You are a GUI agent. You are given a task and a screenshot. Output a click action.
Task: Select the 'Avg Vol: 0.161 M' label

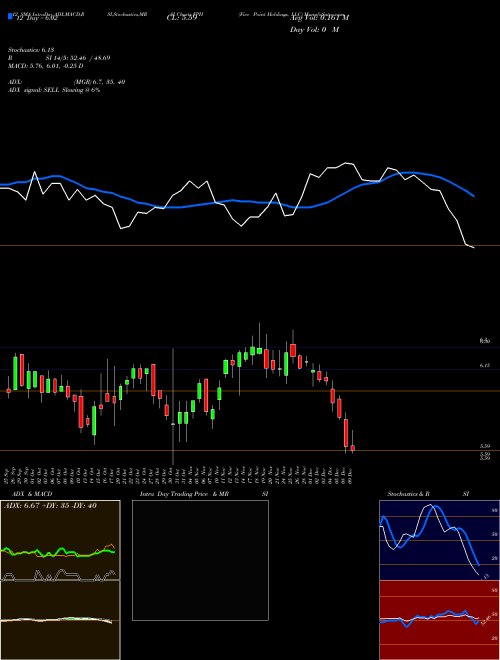coord(319,18)
